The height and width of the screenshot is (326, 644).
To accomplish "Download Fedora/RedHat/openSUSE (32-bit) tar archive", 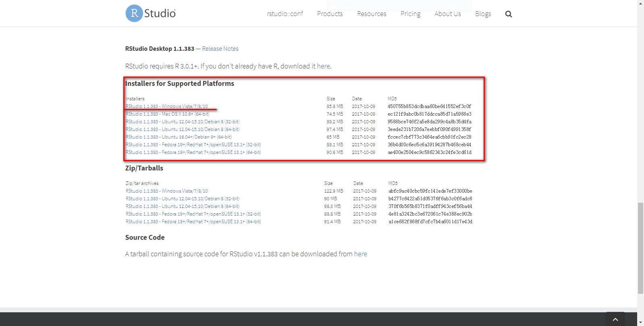I will pos(193,214).
